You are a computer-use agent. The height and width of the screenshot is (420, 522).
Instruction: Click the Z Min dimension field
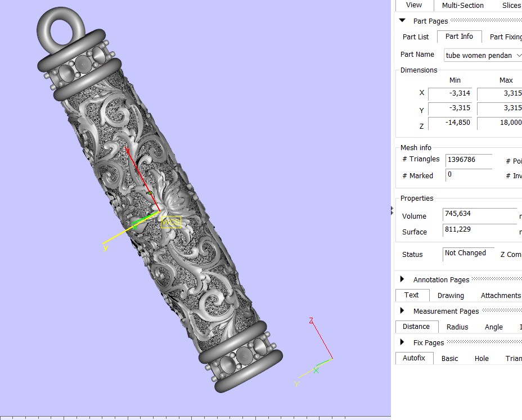450,123
